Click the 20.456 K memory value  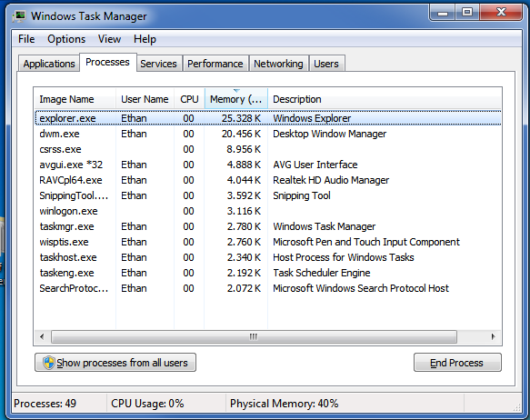point(241,134)
